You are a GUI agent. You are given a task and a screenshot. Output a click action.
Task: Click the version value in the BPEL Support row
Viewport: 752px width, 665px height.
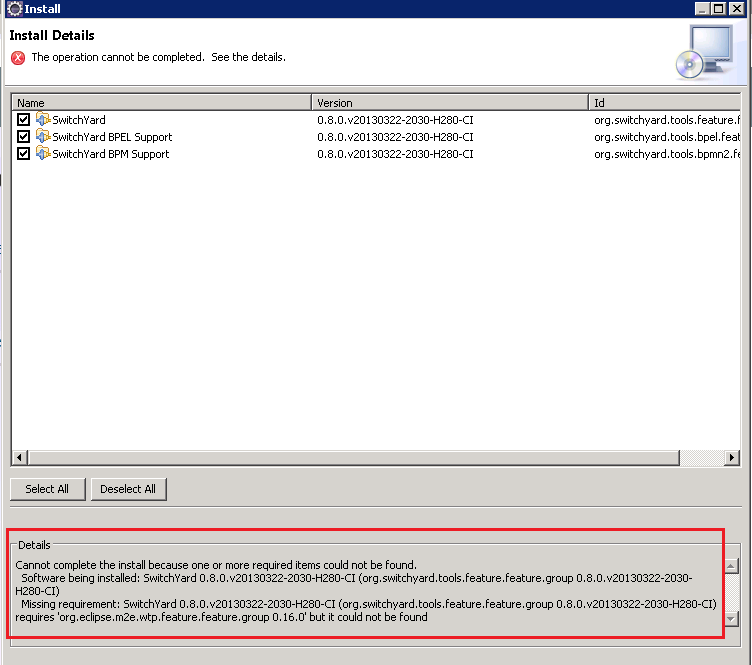pyautogui.click(x=395, y=137)
